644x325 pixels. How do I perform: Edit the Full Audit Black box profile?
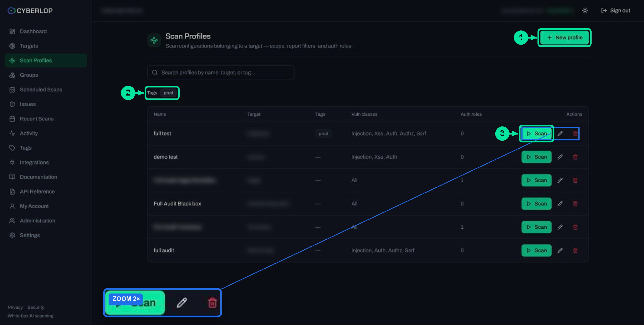560,204
